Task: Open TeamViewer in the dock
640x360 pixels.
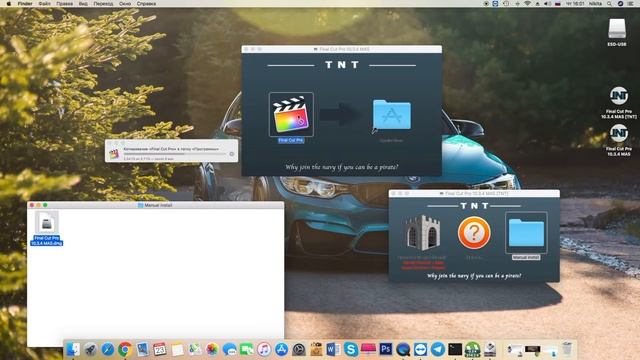Action: click(x=420, y=349)
